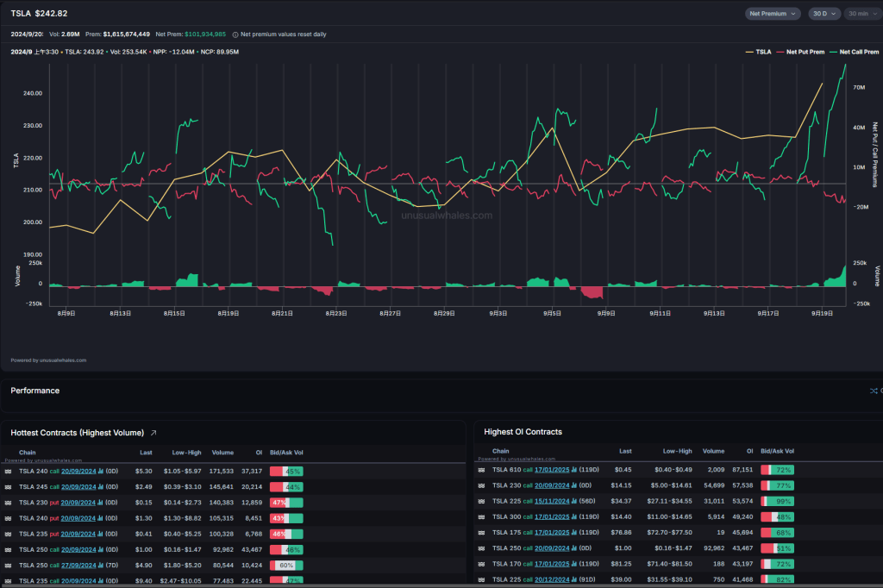Click chart icon for TSLA 240 call row
883x588 pixels.
point(101,472)
